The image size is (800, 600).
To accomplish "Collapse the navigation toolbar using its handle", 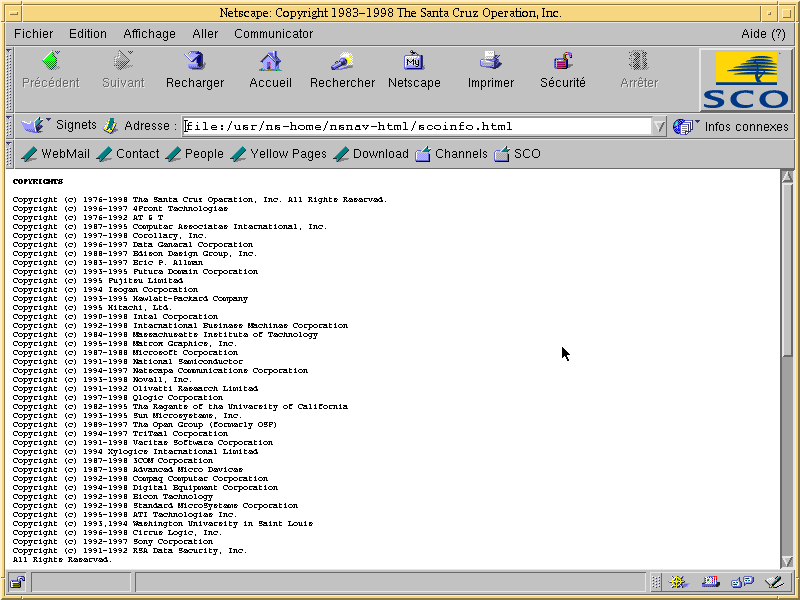I will [x=9, y=80].
